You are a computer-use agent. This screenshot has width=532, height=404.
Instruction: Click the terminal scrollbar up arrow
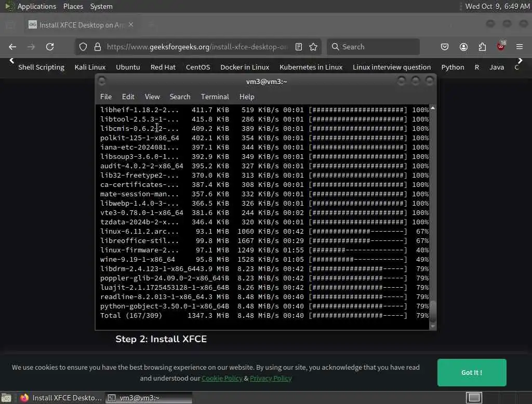(433, 108)
